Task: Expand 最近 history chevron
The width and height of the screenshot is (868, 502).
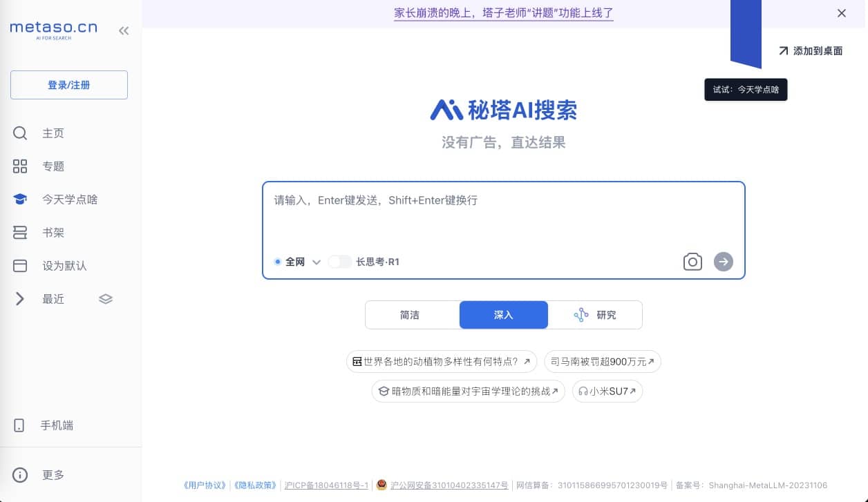Action: [20, 299]
